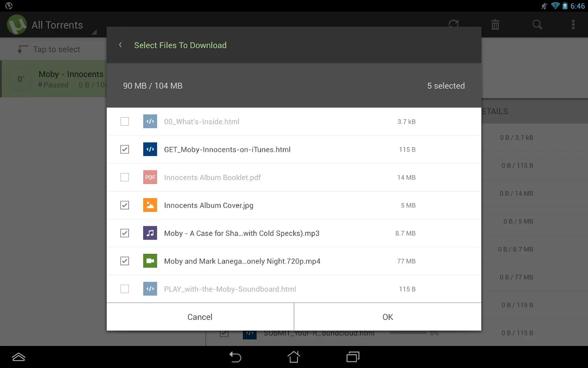Switch to the Details tab
588x368 pixels.
(494, 111)
